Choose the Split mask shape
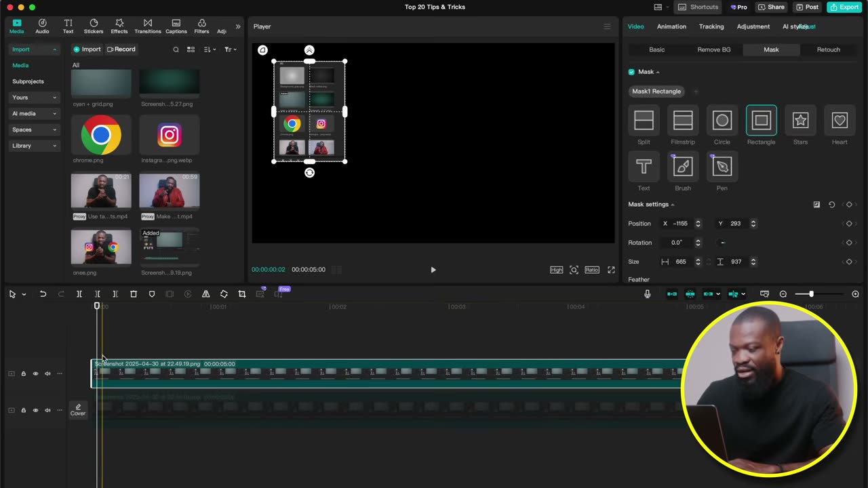 click(644, 121)
